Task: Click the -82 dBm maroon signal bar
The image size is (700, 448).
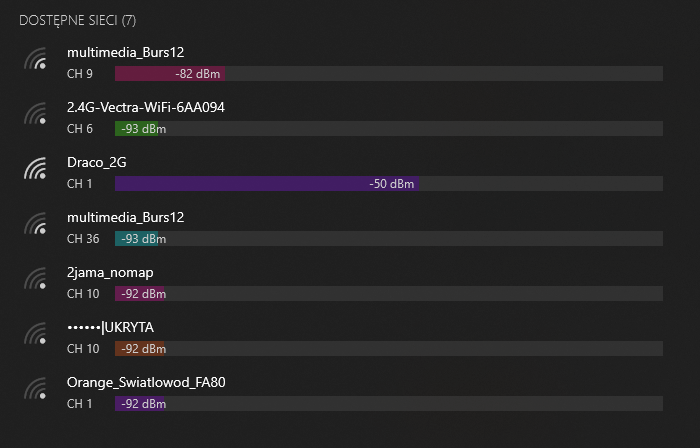Action: tap(169, 74)
